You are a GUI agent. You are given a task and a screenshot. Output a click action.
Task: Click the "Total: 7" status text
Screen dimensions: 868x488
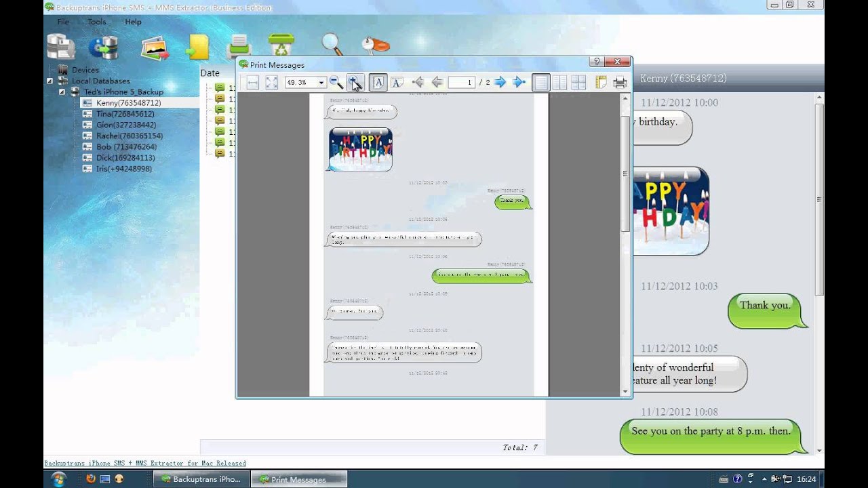(x=519, y=447)
